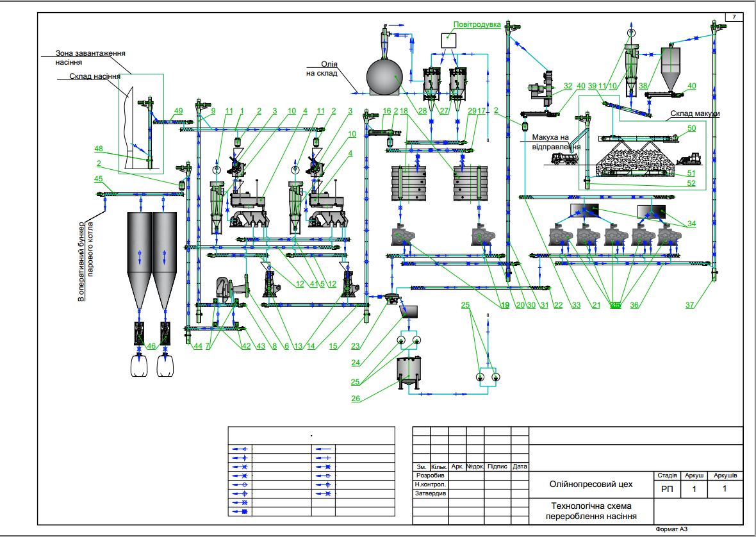Select the green "Повітродувка" label
This screenshot has height=537, width=756.
(x=477, y=24)
